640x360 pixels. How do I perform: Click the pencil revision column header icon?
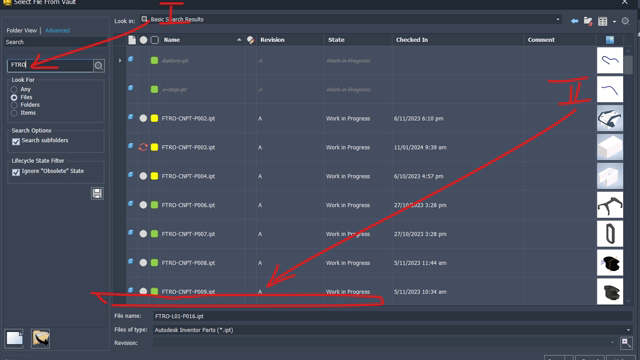[251, 40]
